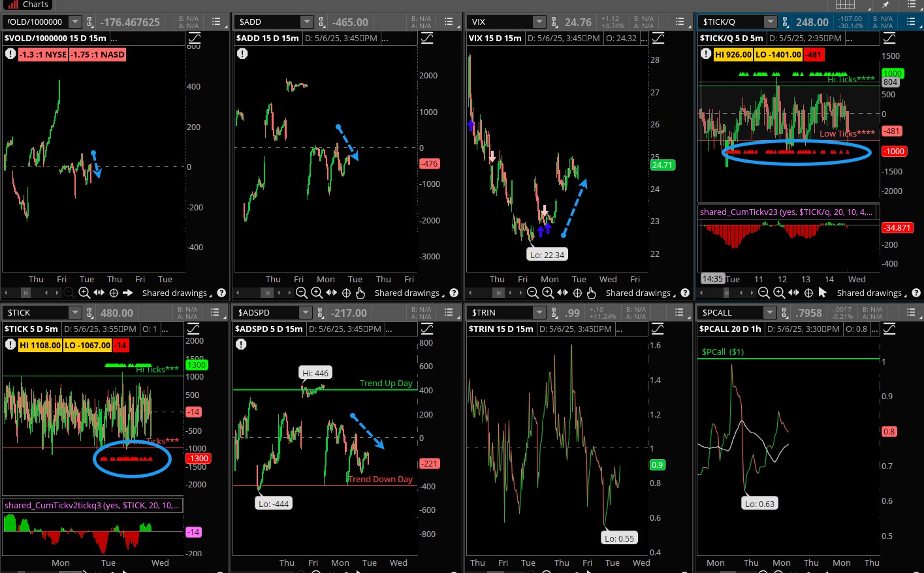The image size is (924, 573).
Task: Click help icon below VIX chart
Action: click(685, 293)
